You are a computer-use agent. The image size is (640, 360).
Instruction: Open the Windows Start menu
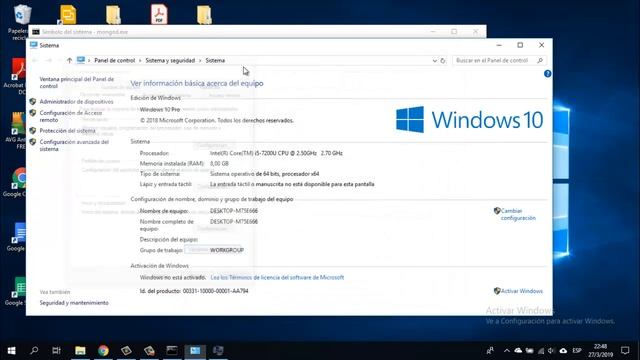click(11, 350)
